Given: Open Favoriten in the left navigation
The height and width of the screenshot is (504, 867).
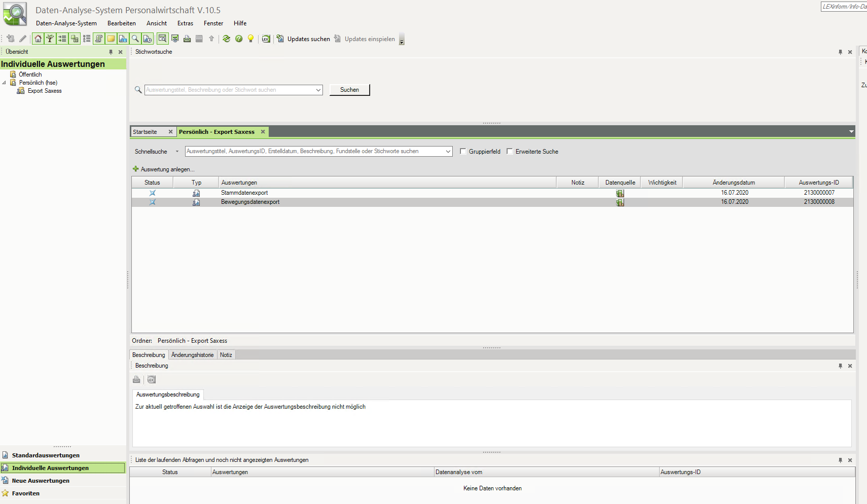Looking at the screenshot, I should click(25, 493).
